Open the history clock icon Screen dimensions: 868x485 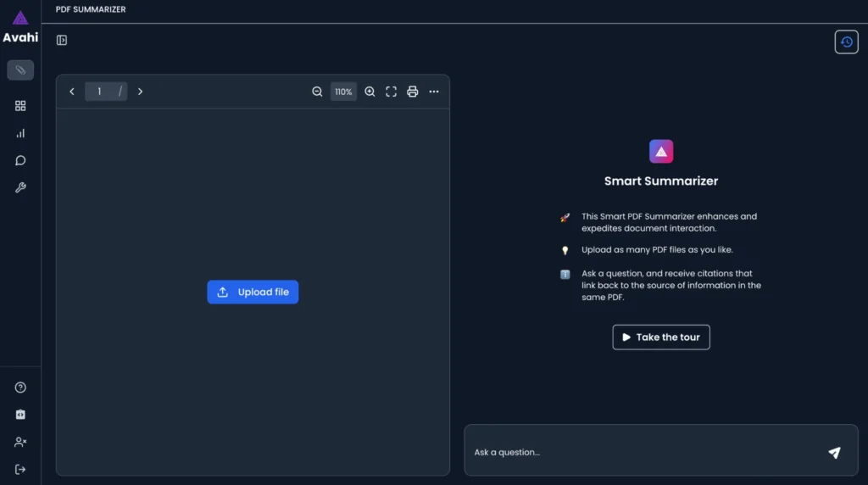click(x=847, y=42)
